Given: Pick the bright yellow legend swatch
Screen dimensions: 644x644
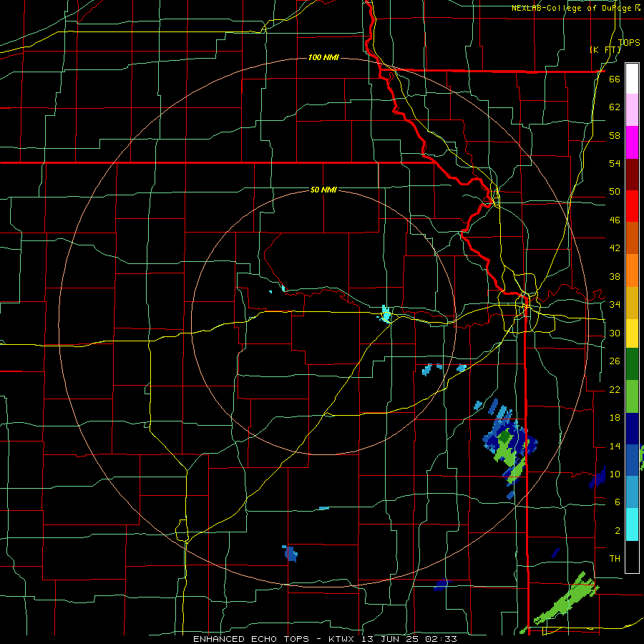Looking at the screenshot, I should click(x=632, y=333).
